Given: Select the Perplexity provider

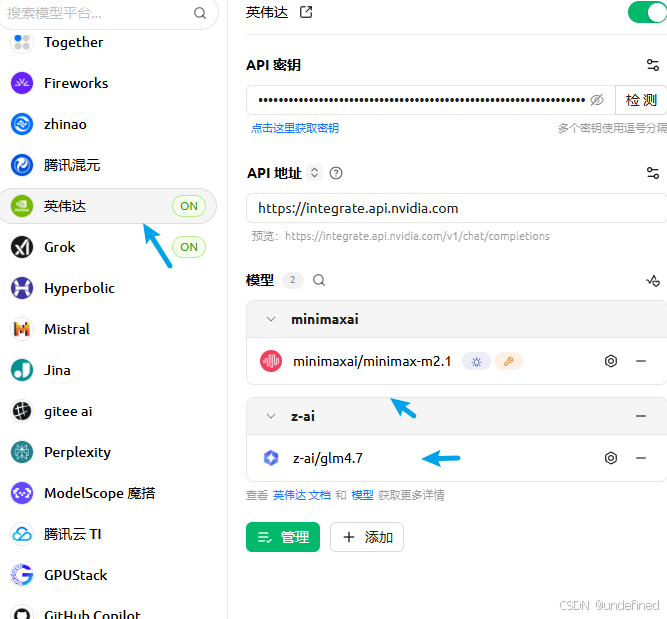Looking at the screenshot, I should 108,452.
